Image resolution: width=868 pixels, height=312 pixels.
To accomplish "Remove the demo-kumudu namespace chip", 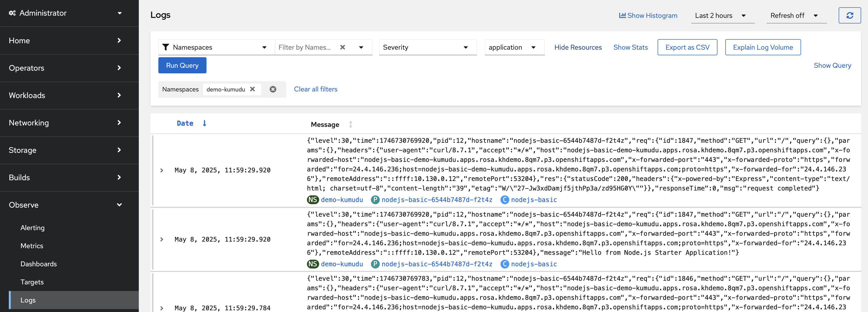I will tap(253, 89).
